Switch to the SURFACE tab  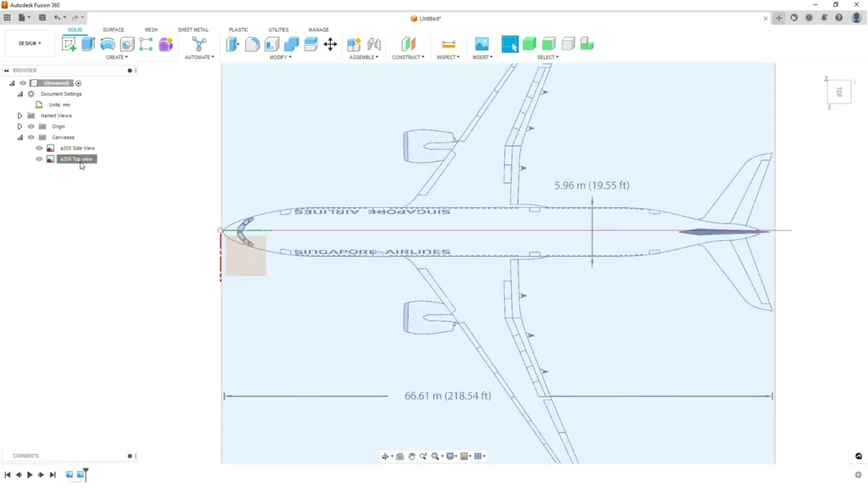[113, 30]
